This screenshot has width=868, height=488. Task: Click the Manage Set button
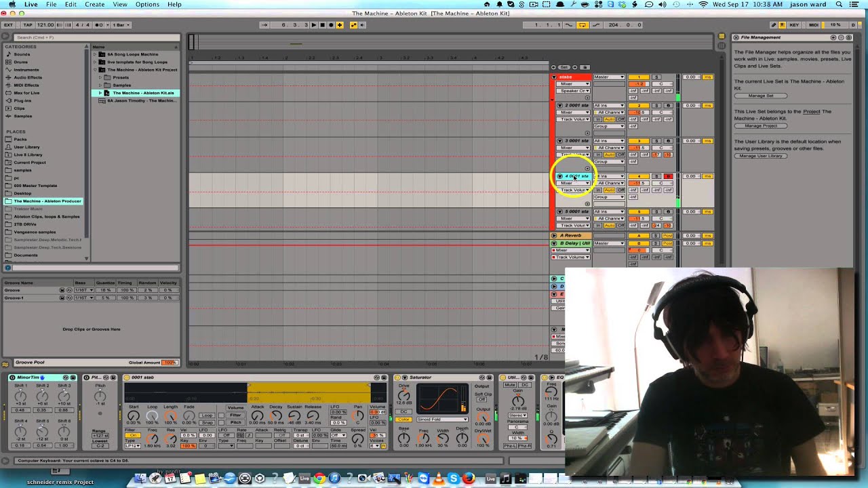click(x=760, y=96)
